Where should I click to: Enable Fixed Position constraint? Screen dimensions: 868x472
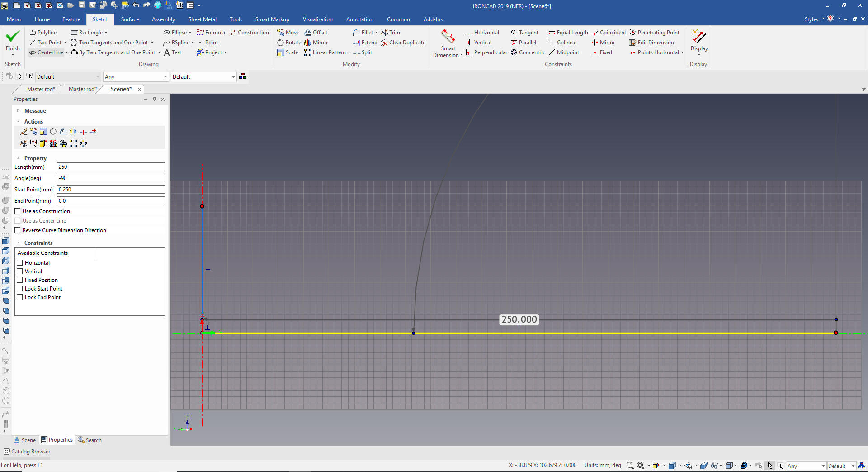point(20,280)
